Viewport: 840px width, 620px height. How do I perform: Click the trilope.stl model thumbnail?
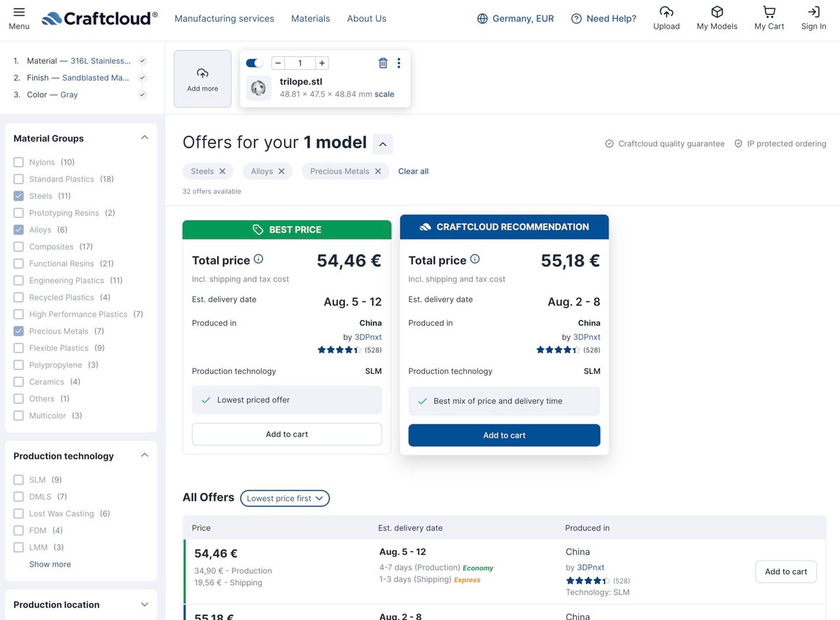(258, 88)
